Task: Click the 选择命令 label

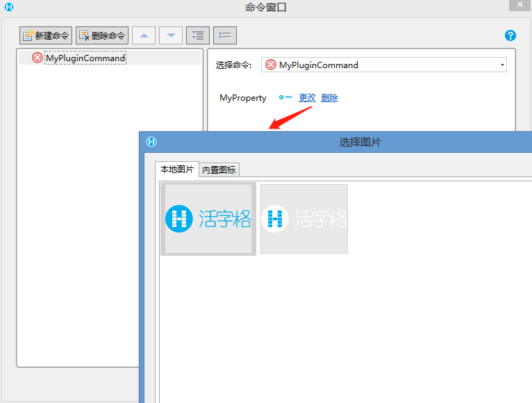Action: coord(233,65)
